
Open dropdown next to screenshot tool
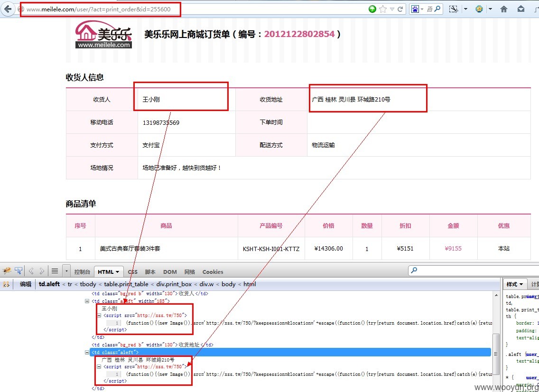466,9
